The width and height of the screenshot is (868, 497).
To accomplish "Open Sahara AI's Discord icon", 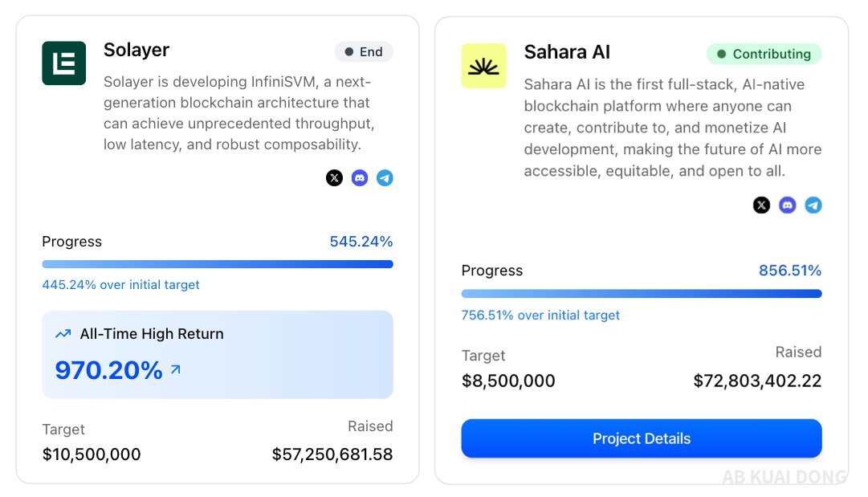I will pos(787,205).
